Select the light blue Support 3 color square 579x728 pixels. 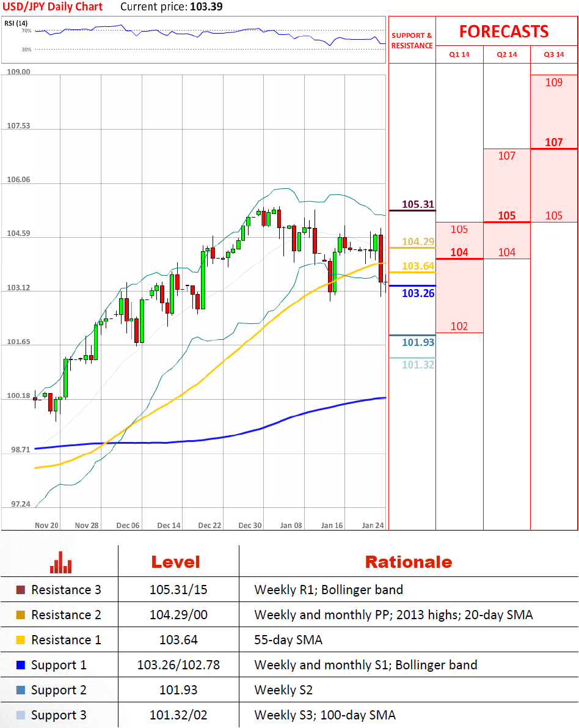tap(21, 715)
